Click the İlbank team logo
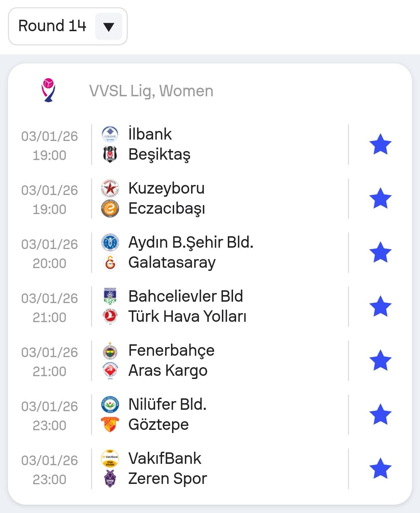The image size is (420, 513). click(110, 134)
